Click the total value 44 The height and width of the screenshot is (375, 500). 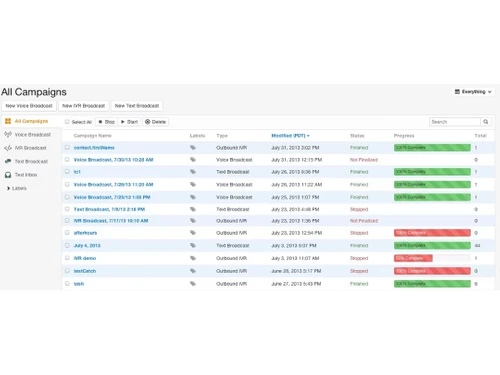click(x=477, y=246)
